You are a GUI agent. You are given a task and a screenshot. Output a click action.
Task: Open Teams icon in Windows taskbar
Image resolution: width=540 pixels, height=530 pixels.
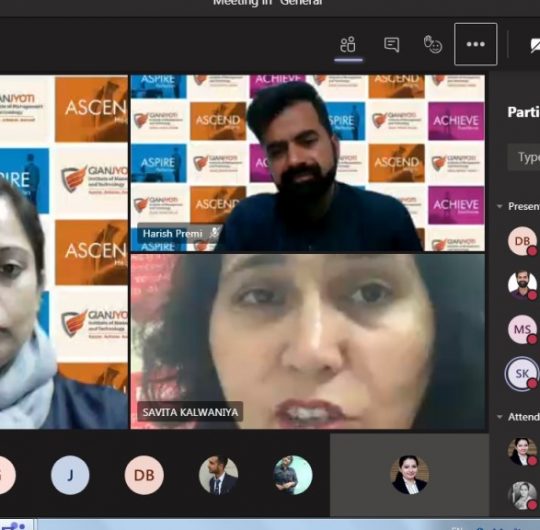[14, 526]
